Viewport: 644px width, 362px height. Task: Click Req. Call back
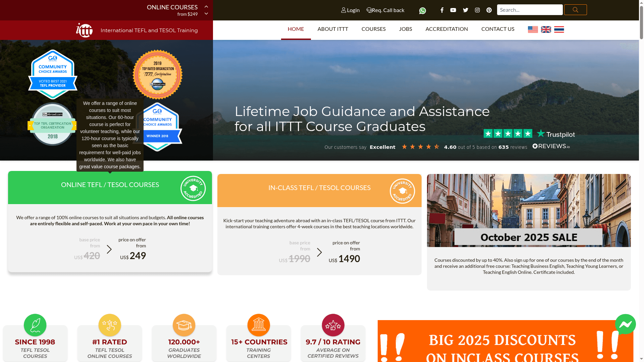coord(385,10)
